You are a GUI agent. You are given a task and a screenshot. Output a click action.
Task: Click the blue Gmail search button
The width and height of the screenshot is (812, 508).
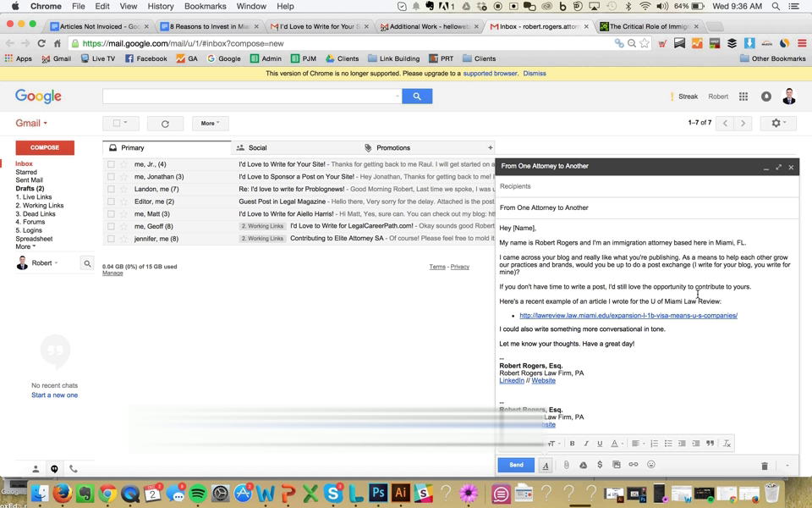(x=417, y=97)
